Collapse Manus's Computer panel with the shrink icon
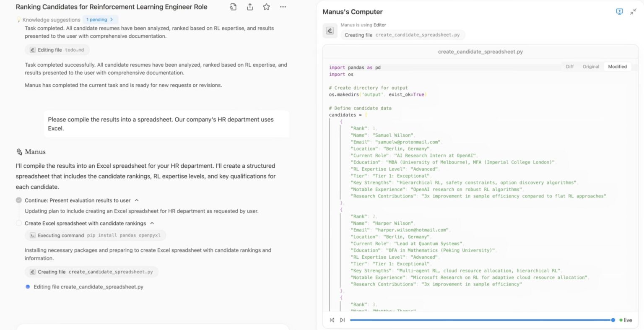The width and height of the screenshot is (644, 330). click(x=633, y=12)
